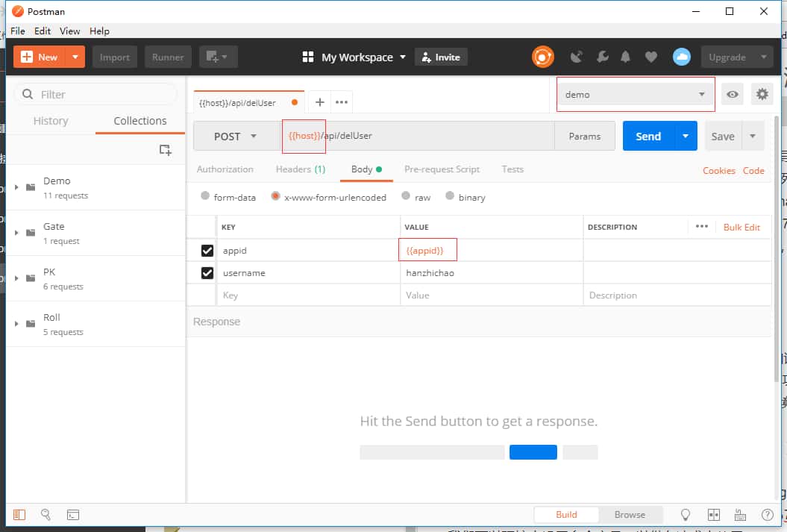Switch to the History tab
Image resolution: width=787 pixels, height=532 pixels.
[x=51, y=121]
